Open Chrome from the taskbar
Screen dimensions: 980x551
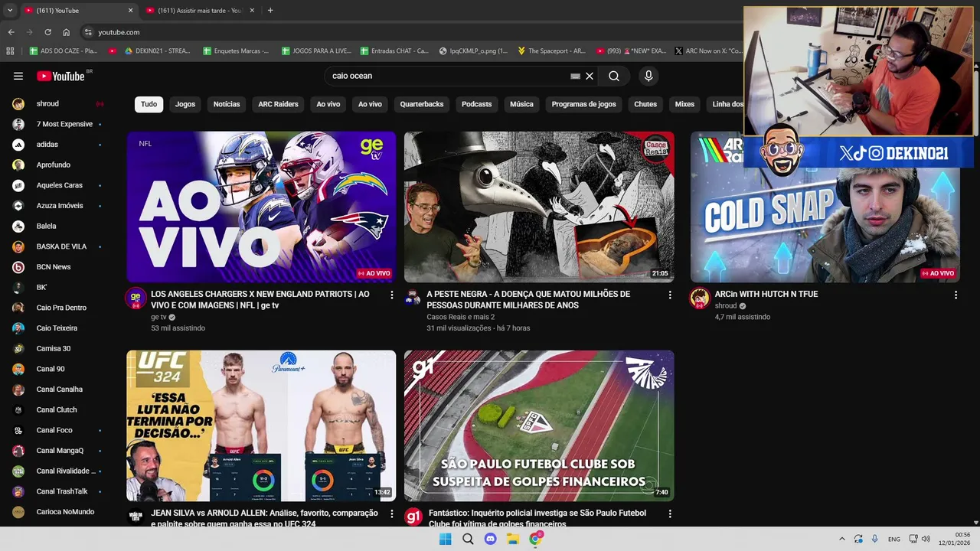[x=536, y=539]
